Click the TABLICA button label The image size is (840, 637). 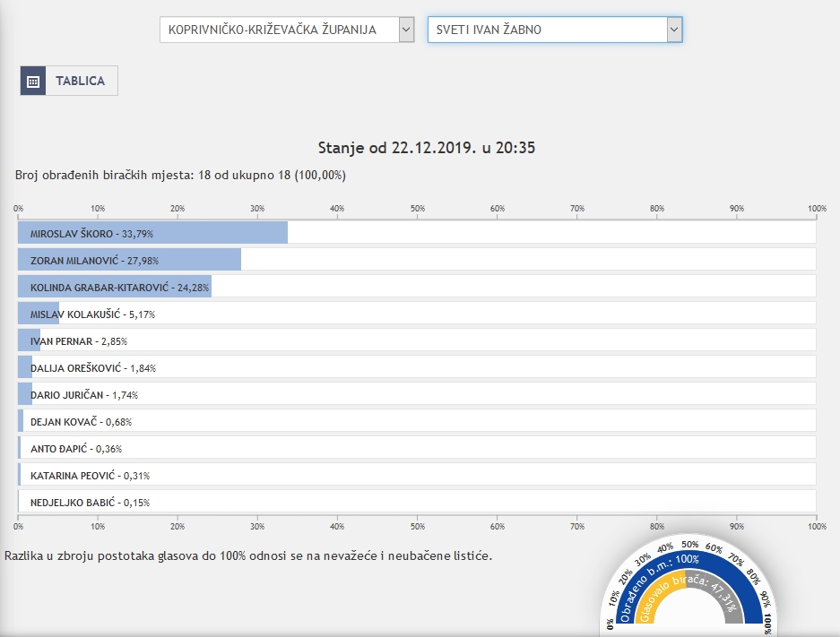tap(81, 81)
